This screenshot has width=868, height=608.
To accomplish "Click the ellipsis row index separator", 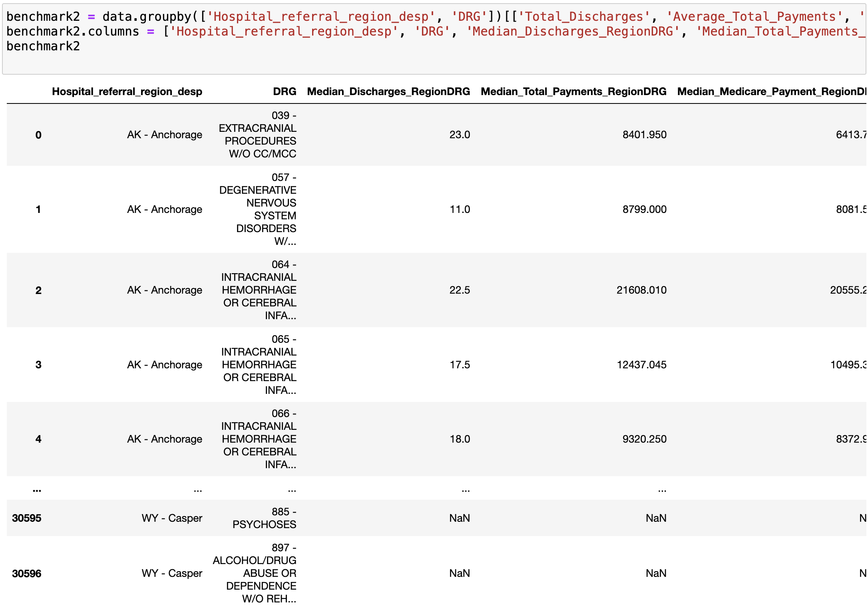I will (37, 489).
